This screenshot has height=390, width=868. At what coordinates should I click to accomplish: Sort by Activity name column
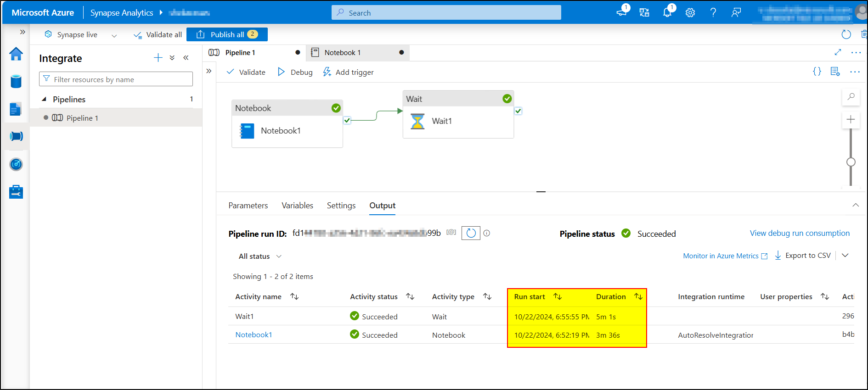(x=295, y=297)
